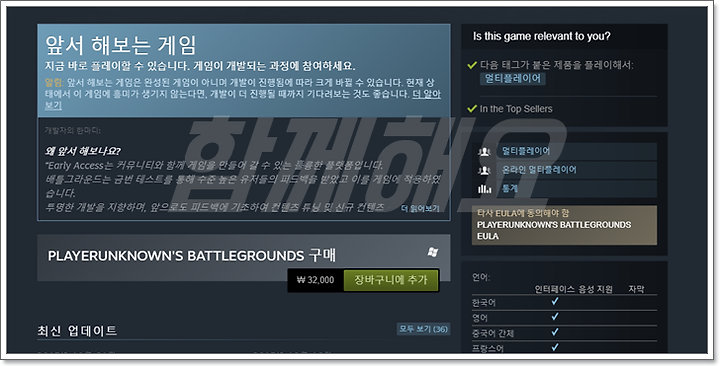Click the multiplayer people icon beside 멀티플레이어
The width and height of the screenshot is (720, 366).
pyautogui.click(x=484, y=151)
